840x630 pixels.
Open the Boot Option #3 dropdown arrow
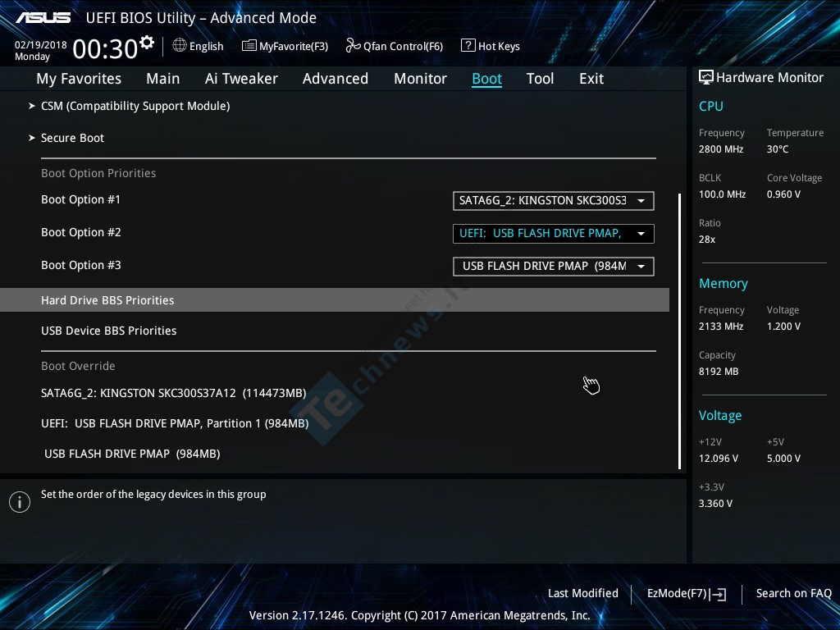641,267
